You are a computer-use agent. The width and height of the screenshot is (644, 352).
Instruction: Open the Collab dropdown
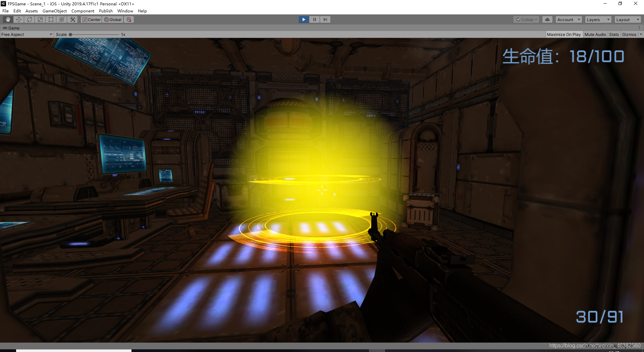[526, 19]
